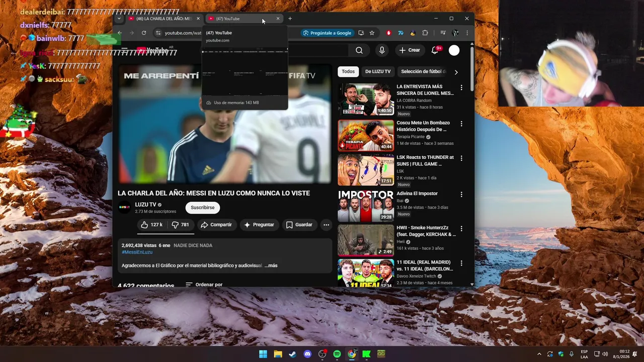
Task: Select the 'Todos' filter chip
Action: click(x=348, y=71)
